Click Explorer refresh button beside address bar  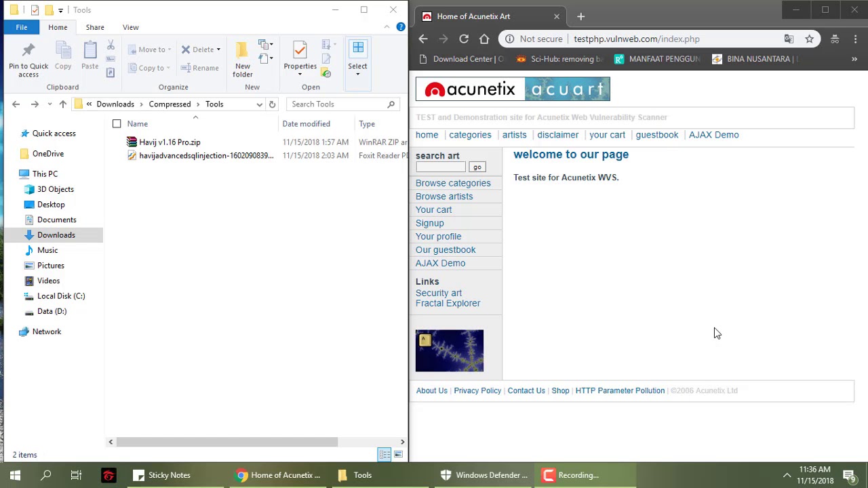click(x=272, y=104)
